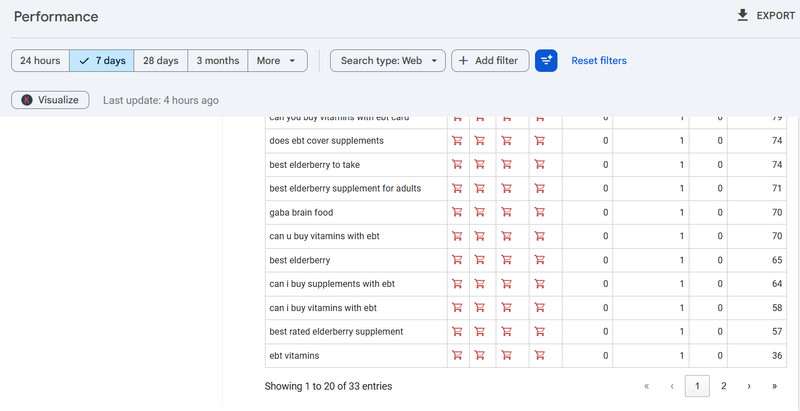This screenshot has width=800, height=411.
Task: Click first cart icon in 'best elderberry supplement for adults' row
Action: 457,189
